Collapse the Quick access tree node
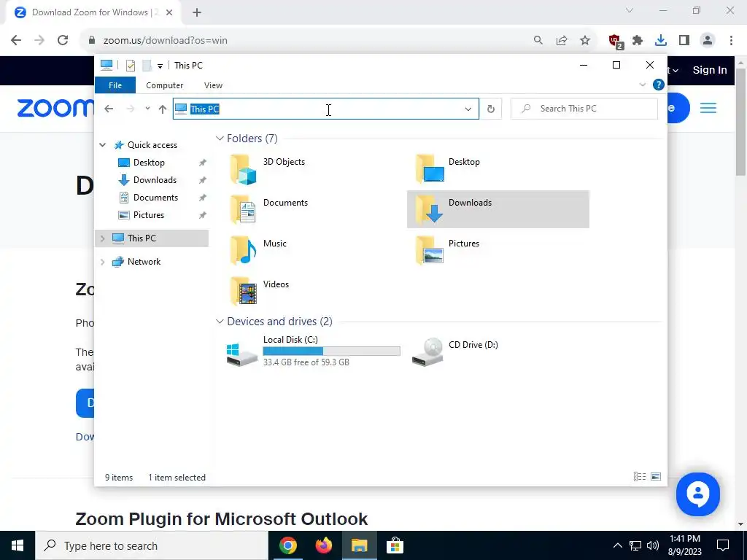This screenshot has height=560, width=747. point(102,145)
